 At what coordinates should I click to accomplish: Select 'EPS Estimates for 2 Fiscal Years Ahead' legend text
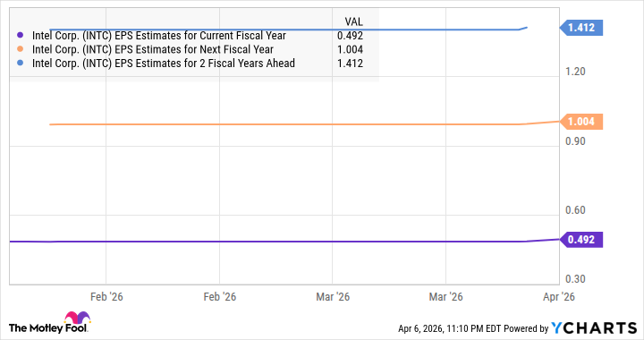pyautogui.click(x=205, y=64)
